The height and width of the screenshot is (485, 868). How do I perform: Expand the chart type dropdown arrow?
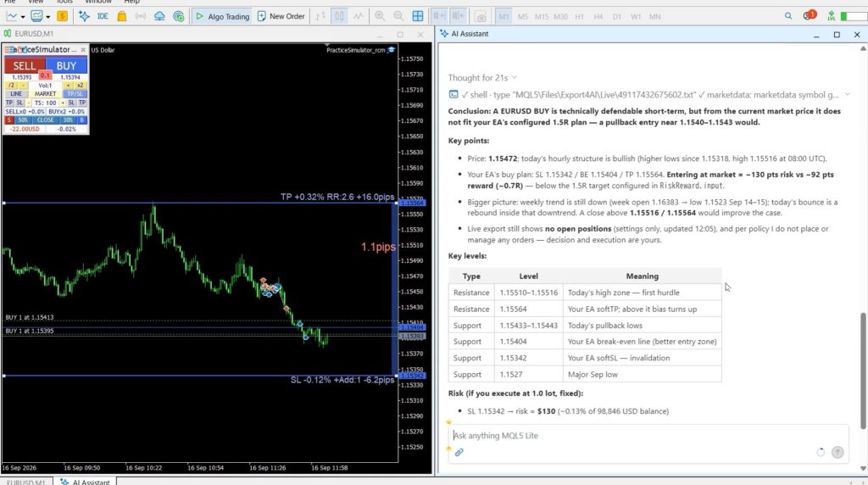(x=23, y=17)
